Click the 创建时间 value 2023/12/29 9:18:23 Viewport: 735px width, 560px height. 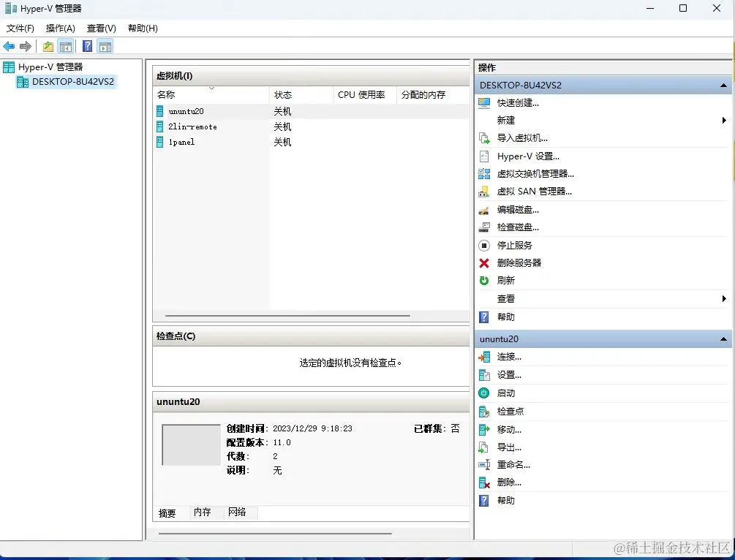tap(313, 429)
